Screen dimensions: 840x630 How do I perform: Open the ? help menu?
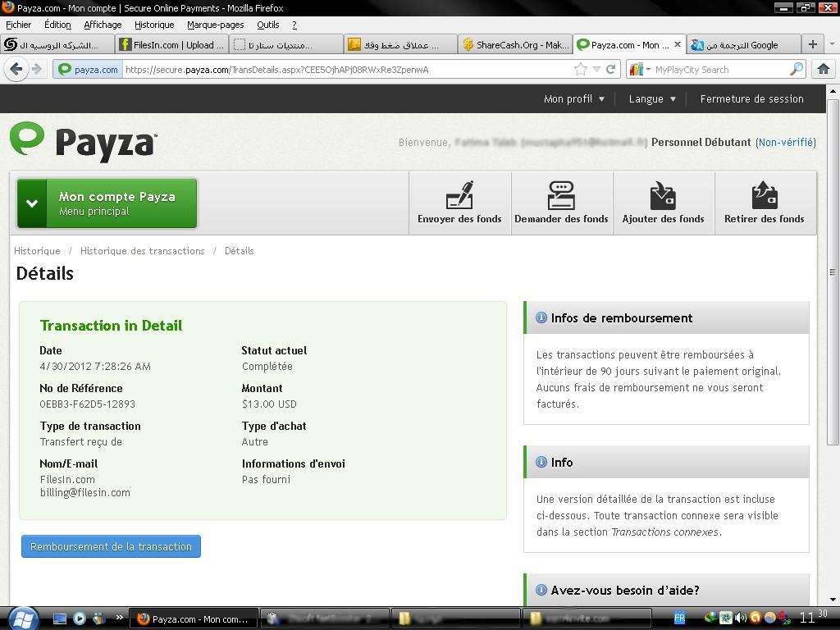point(294,25)
